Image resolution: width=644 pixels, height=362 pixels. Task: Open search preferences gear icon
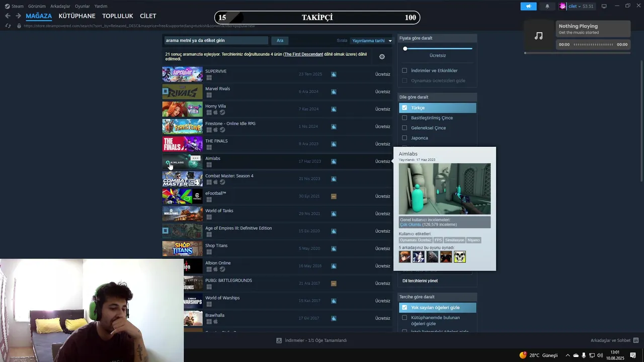tap(382, 57)
